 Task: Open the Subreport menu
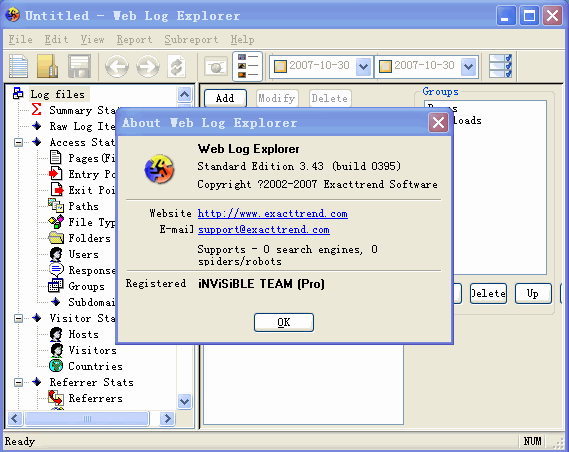coord(191,39)
